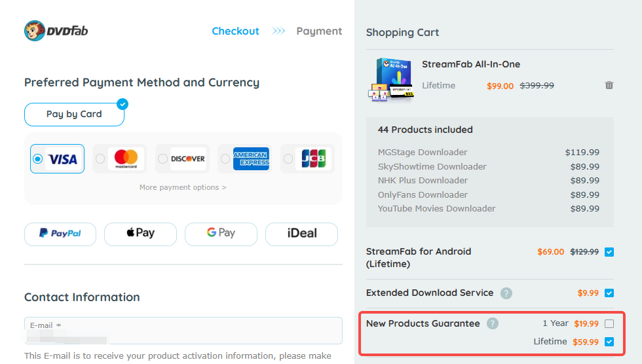The width and height of the screenshot is (642, 364).
Task: Select the Visa radio button
Action: pyautogui.click(x=37, y=158)
